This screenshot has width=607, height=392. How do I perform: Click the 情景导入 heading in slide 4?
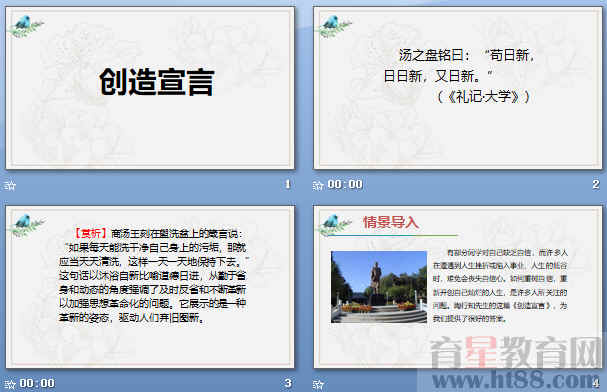pos(391,222)
